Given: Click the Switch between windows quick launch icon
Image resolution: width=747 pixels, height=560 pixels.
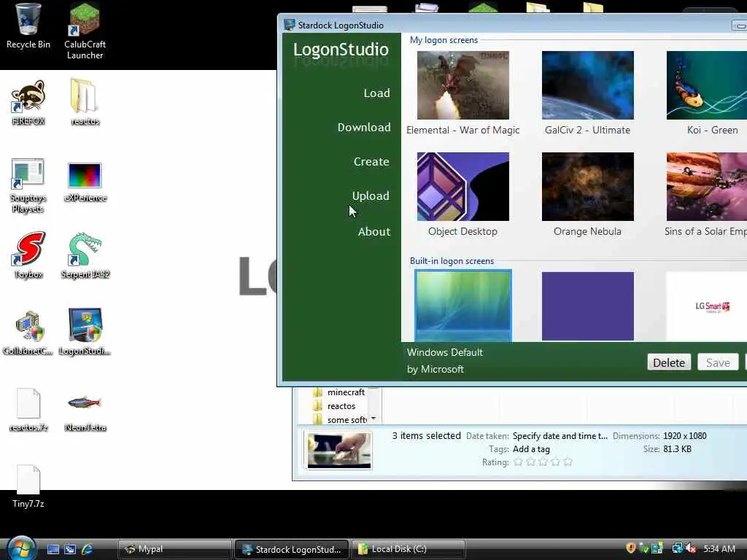Looking at the screenshot, I should (70, 549).
